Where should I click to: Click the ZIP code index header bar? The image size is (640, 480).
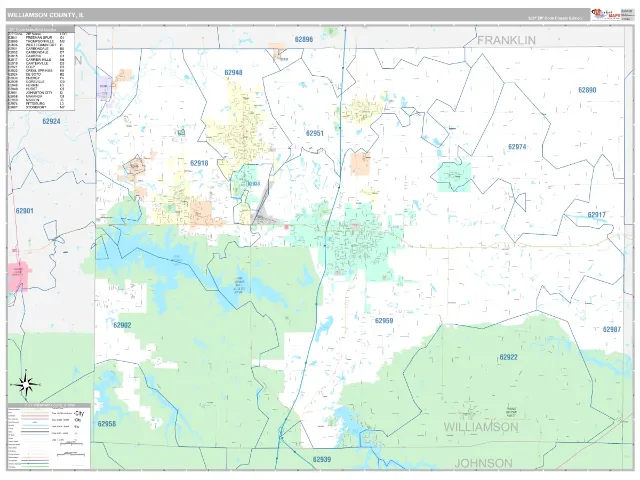click(x=41, y=29)
